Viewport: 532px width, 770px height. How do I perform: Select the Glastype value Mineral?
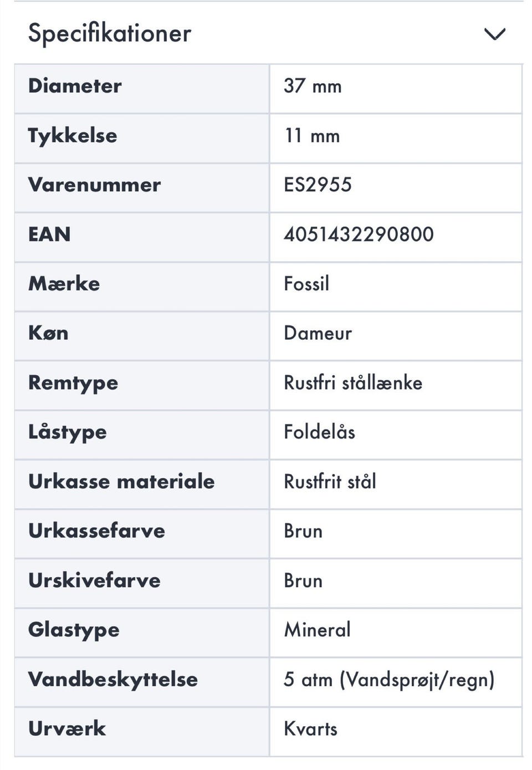317,630
